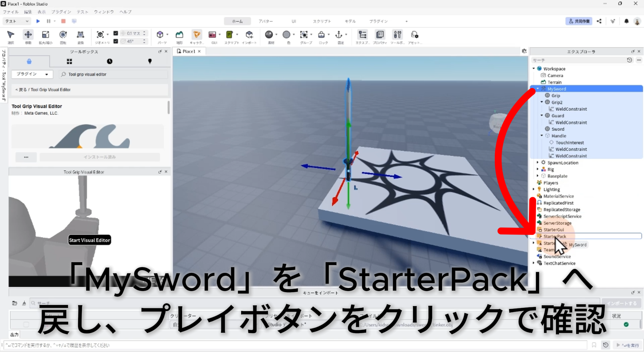
Task: Click the Anchor tool icon
Action: (x=339, y=35)
